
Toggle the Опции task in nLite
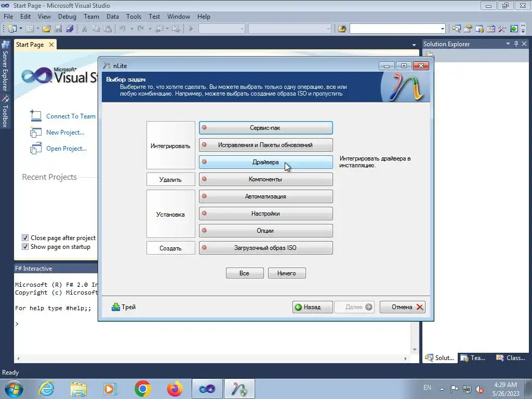click(265, 230)
